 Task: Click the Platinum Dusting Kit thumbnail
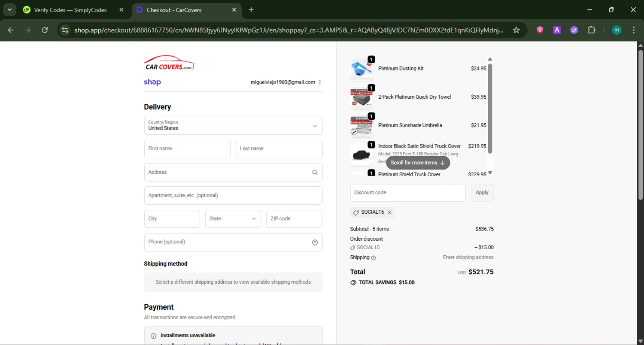click(361, 70)
